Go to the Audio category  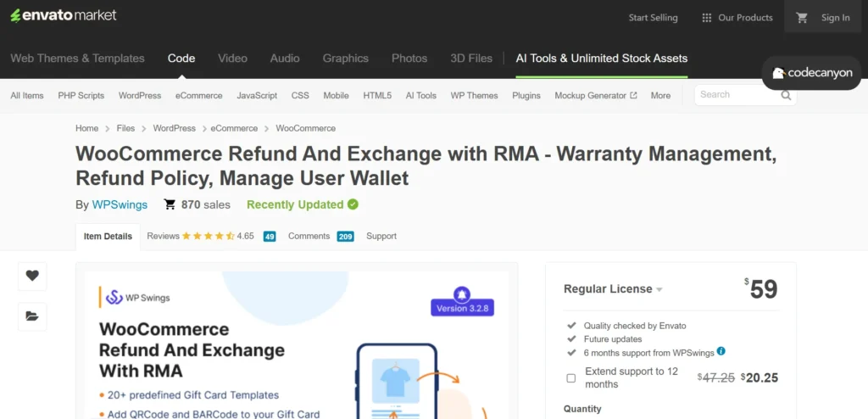(285, 59)
